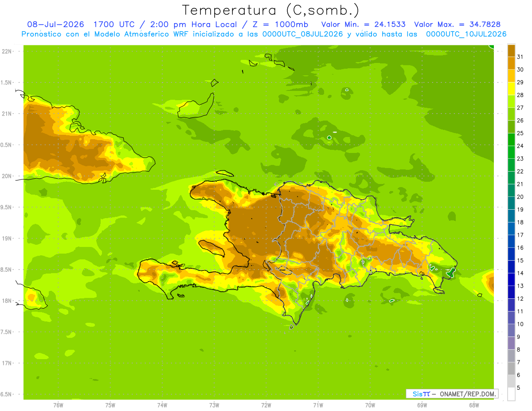This screenshot has width=532, height=411.
Task: Click the "18N" latitude axis label
Action: pos(7,301)
